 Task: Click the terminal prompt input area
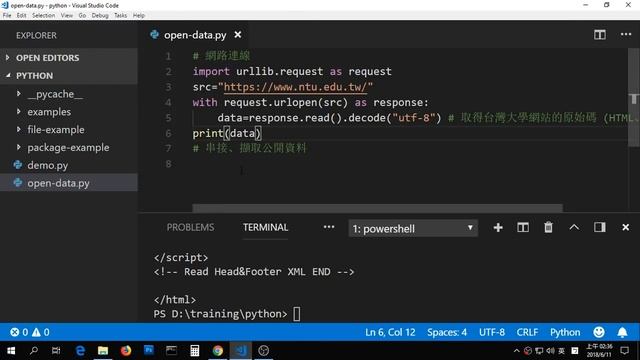point(297,314)
